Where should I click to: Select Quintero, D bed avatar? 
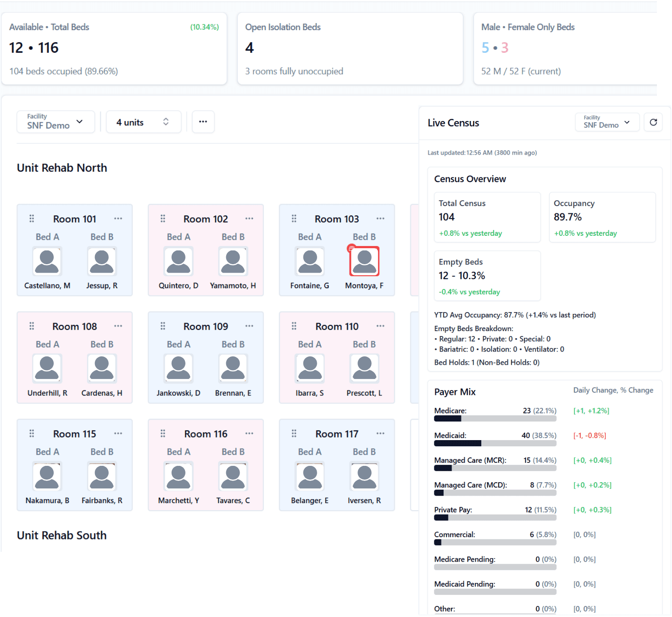tap(178, 261)
